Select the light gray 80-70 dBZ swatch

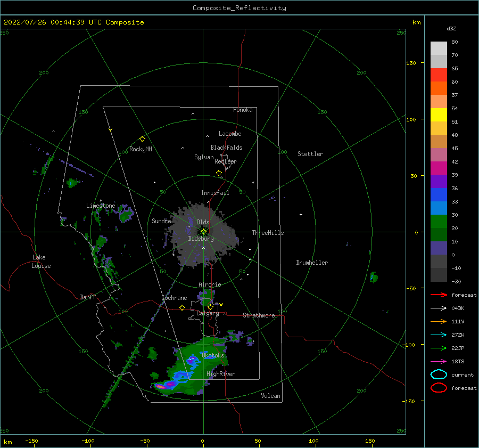point(439,48)
